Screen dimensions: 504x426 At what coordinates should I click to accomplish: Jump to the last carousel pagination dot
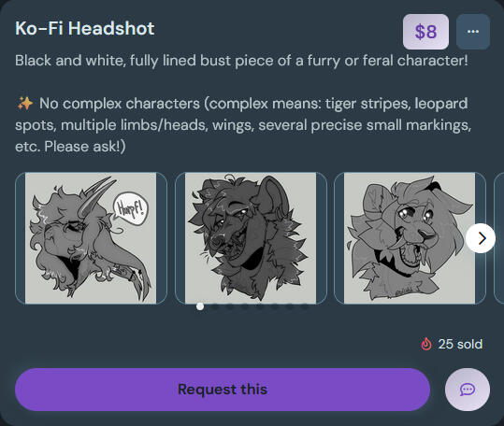pos(305,306)
